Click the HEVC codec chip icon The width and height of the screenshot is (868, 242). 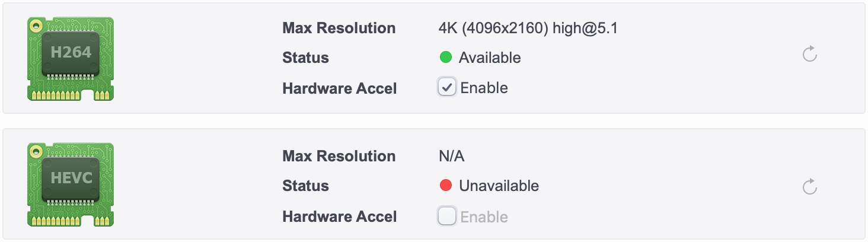coord(71,184)
